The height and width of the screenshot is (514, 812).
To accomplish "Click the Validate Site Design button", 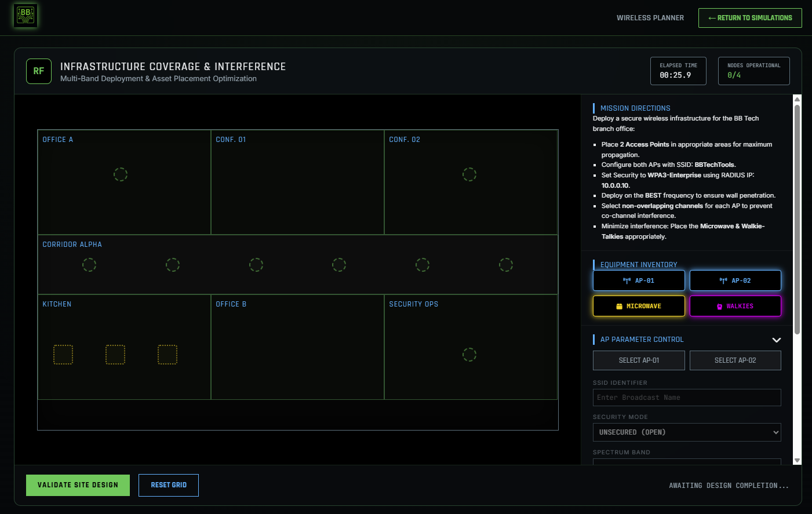I will click(78, 485).
